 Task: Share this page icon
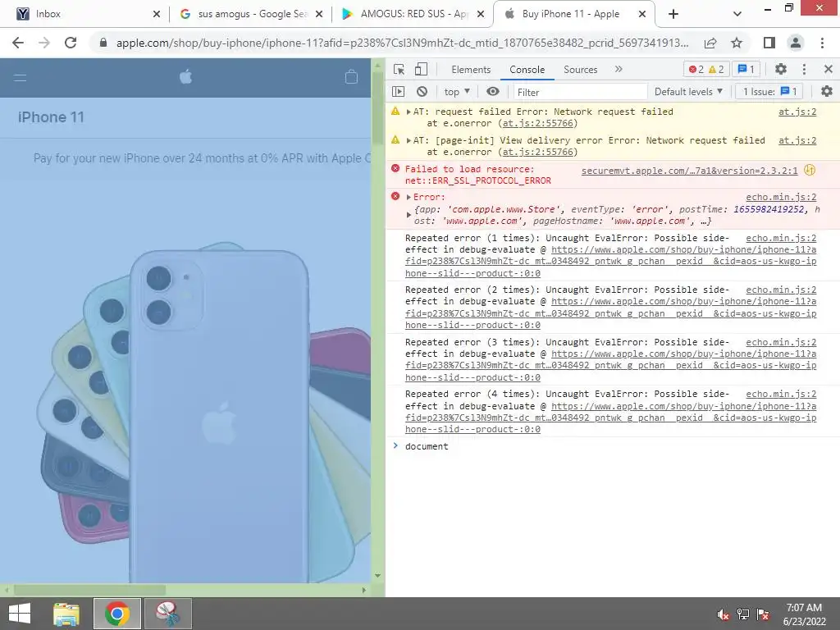click(710, 43)
